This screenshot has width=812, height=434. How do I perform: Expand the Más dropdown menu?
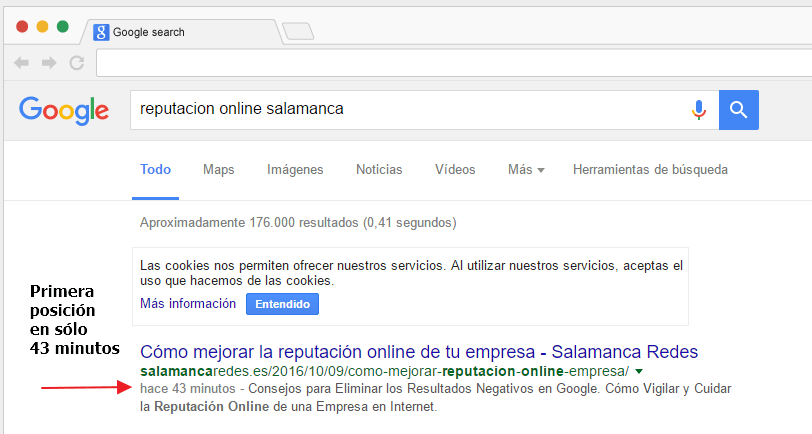[526, 170]
